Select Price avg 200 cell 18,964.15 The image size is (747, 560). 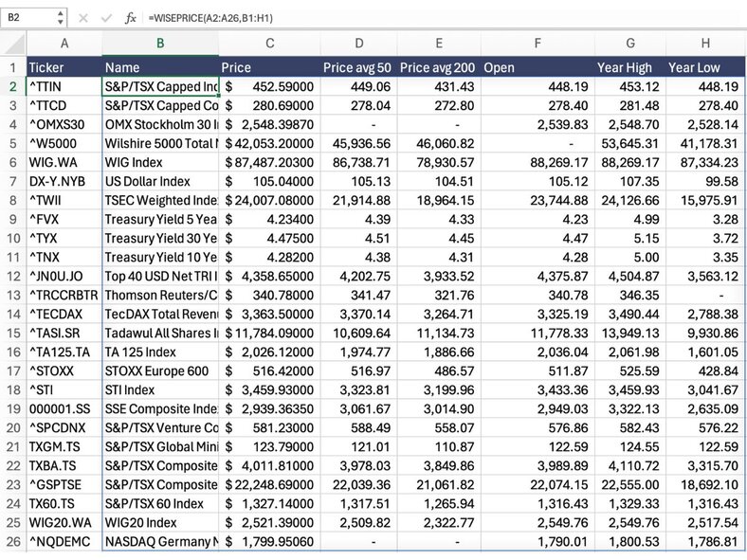tap(439, 201)
